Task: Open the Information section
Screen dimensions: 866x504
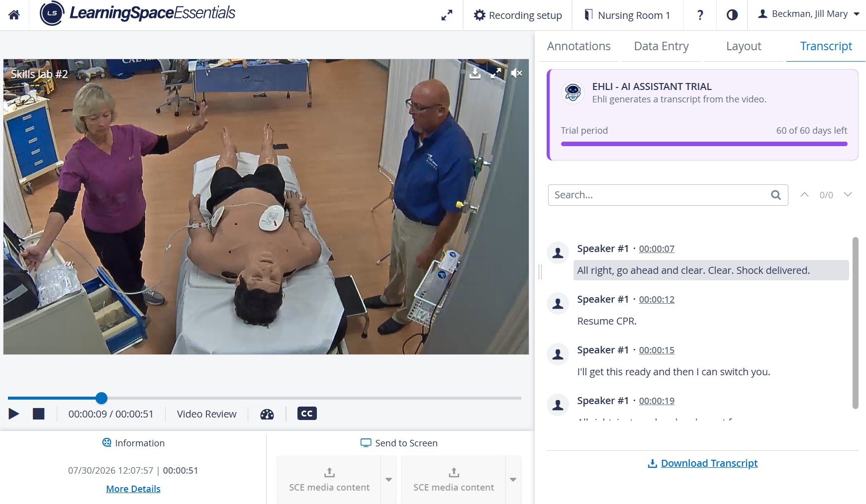Action: click(x=133, y=443)
